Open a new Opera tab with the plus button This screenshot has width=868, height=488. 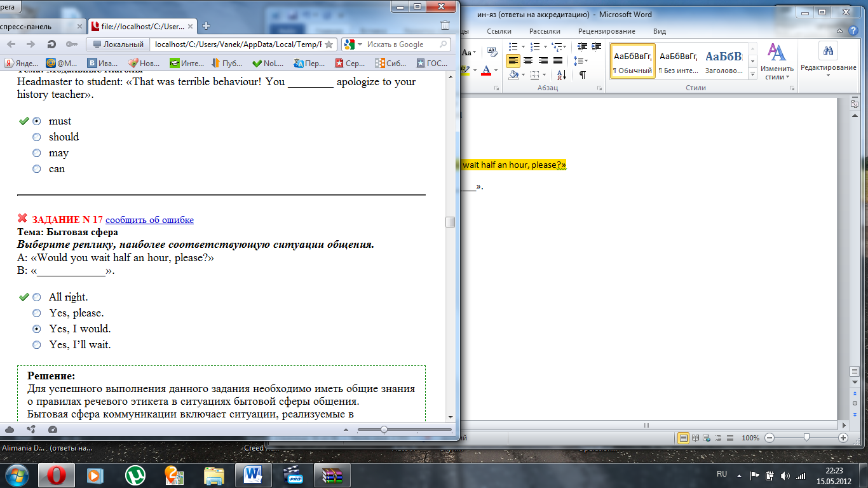(206, 26)
